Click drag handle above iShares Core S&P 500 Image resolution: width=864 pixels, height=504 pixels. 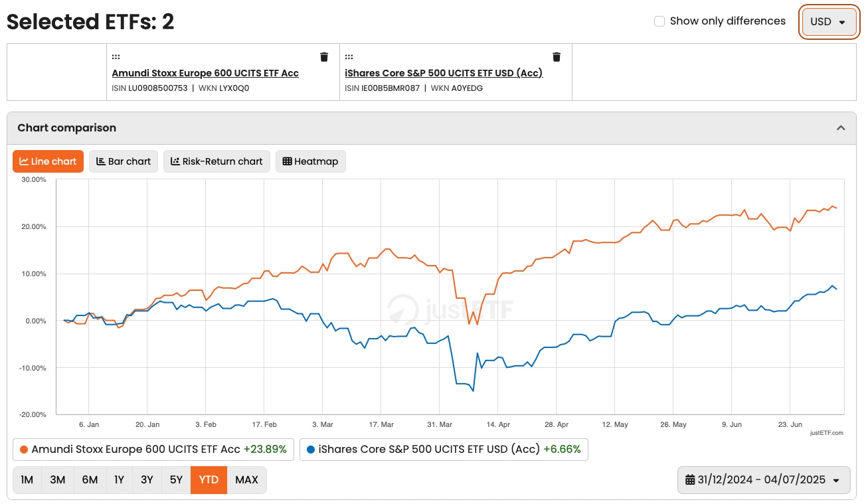[349, 57]
